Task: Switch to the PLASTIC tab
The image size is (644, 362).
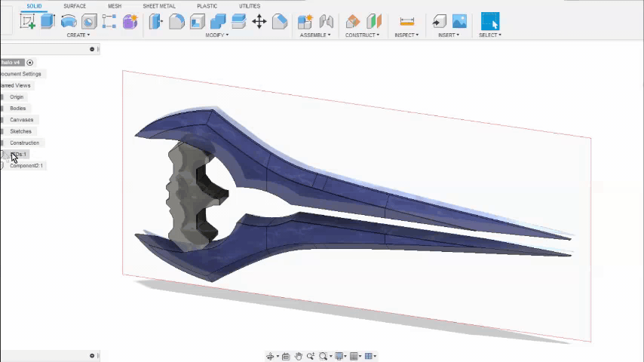Action: (207, 6)
